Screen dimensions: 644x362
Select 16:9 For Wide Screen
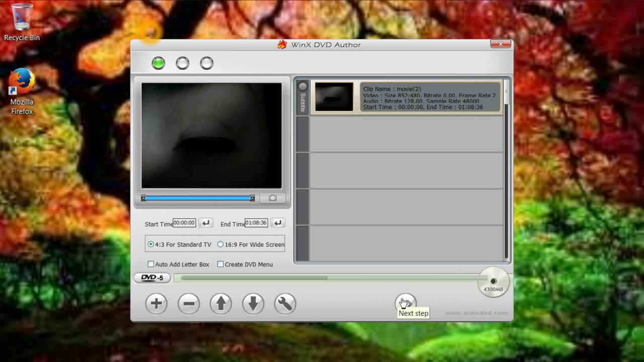pyautogui.click(x=251, y=244)
